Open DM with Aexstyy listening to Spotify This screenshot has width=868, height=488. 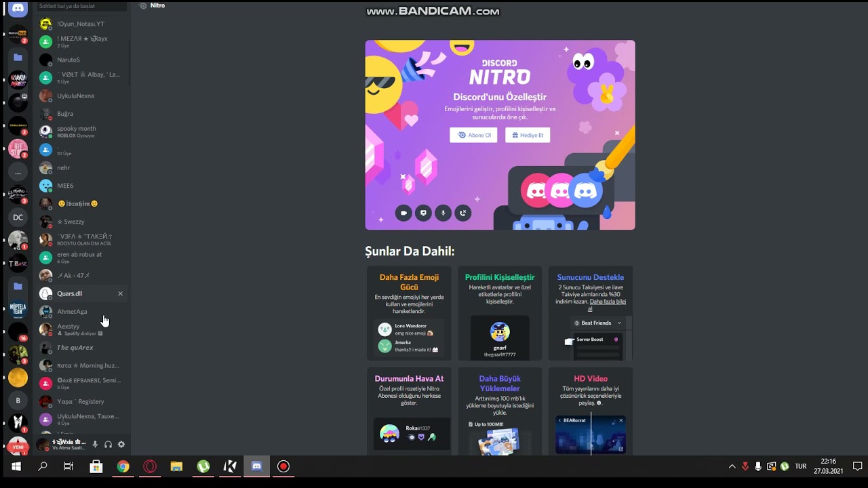click(x=81, y=329)
